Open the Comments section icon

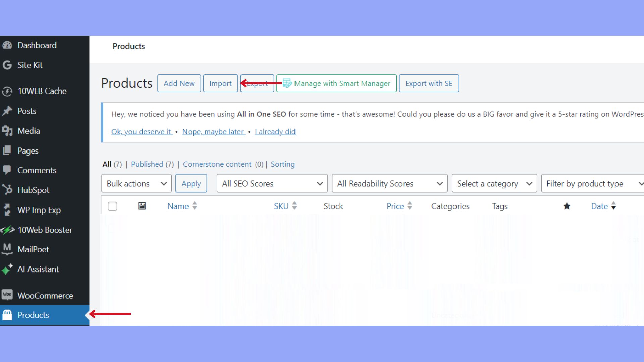coord(7,170)
